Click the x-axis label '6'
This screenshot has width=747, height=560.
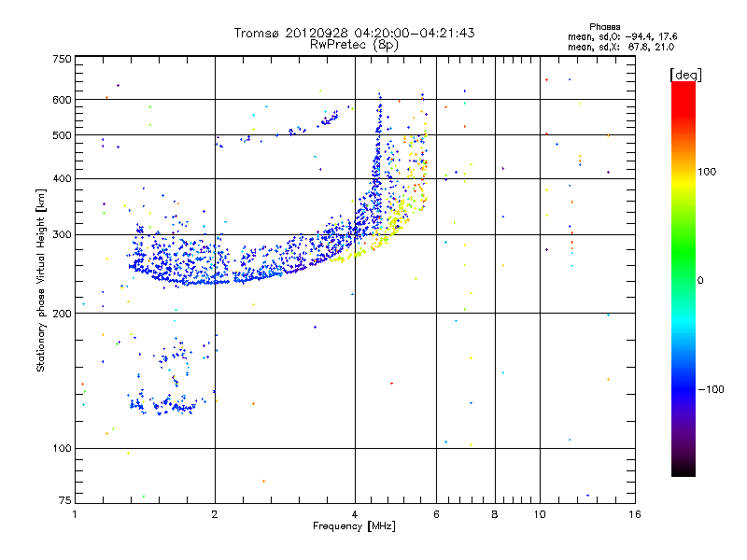point(436,514)
